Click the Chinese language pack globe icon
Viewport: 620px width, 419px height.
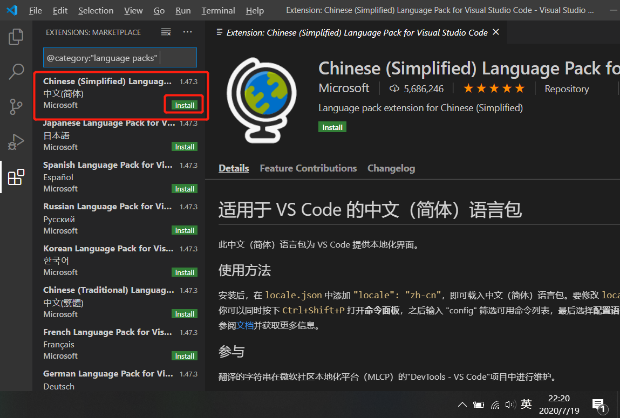coord(261,100)
